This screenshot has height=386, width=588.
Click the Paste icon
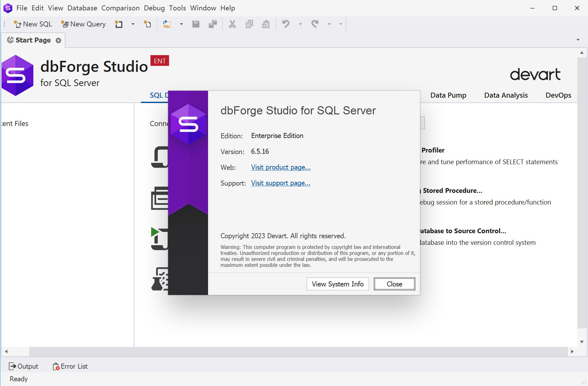[x=266, y=24]
